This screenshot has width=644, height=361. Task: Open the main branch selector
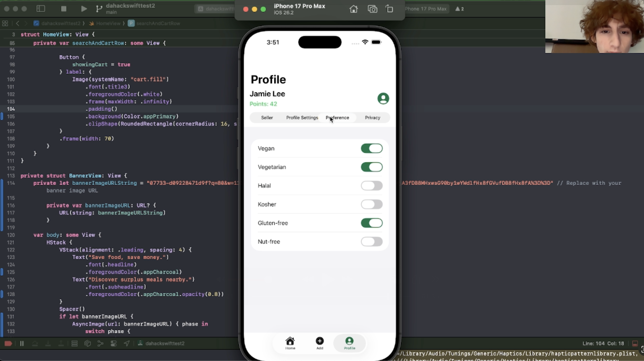pyautogui.click(x=111, y=12)
